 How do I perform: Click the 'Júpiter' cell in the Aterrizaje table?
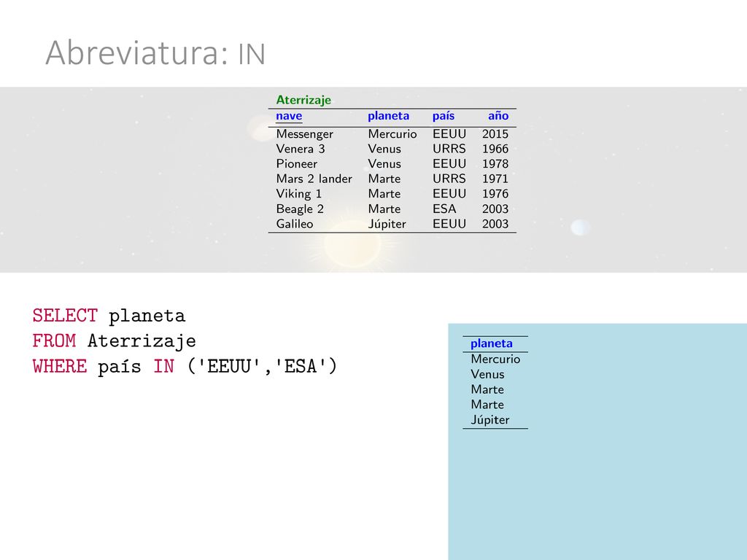[x=387, y=224]
